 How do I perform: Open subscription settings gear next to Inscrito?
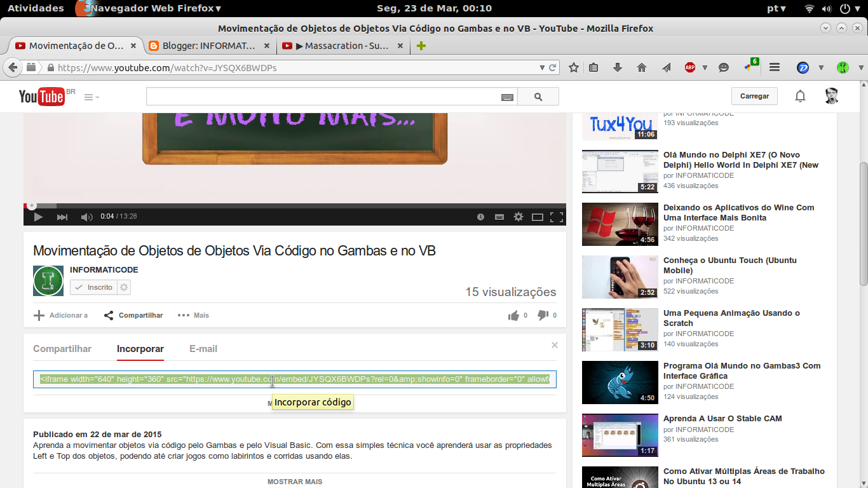[124, 287]
